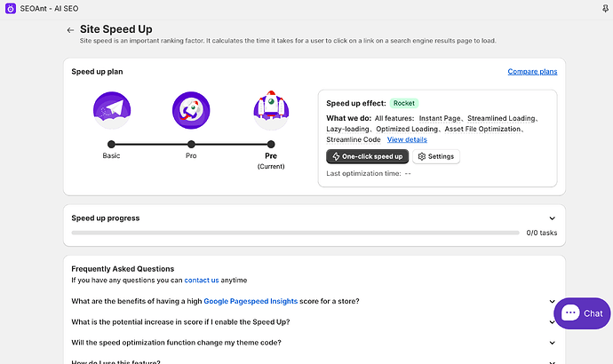Click the Basic point on plan slider
Viewport: 613px width, 364px height.
(111, 144)
